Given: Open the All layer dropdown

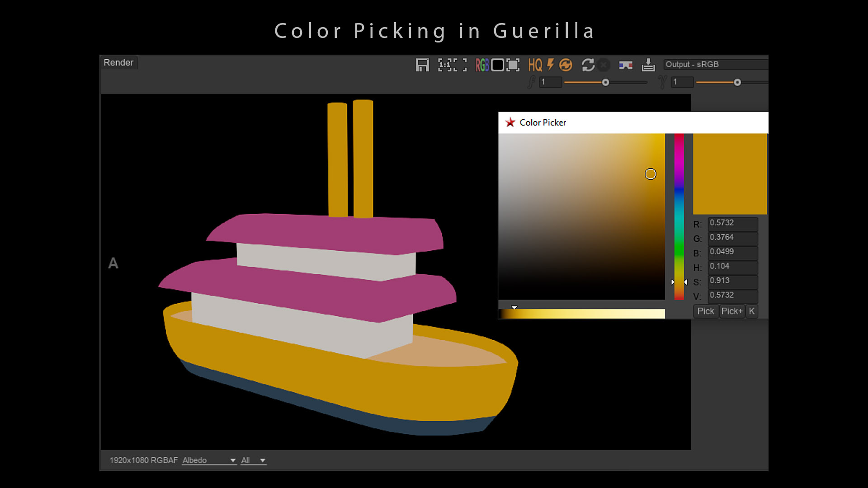Looking at the screenshot, I should click(253, 460).
